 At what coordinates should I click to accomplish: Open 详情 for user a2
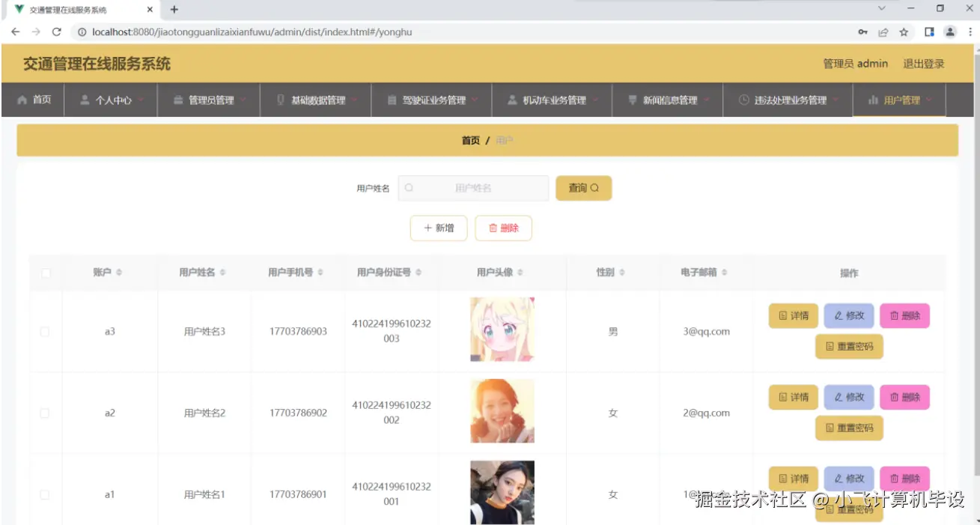pos(794,398)
